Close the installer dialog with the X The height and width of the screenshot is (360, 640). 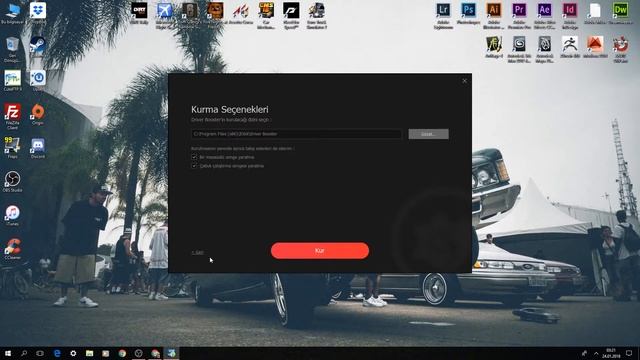click(464, 81)
